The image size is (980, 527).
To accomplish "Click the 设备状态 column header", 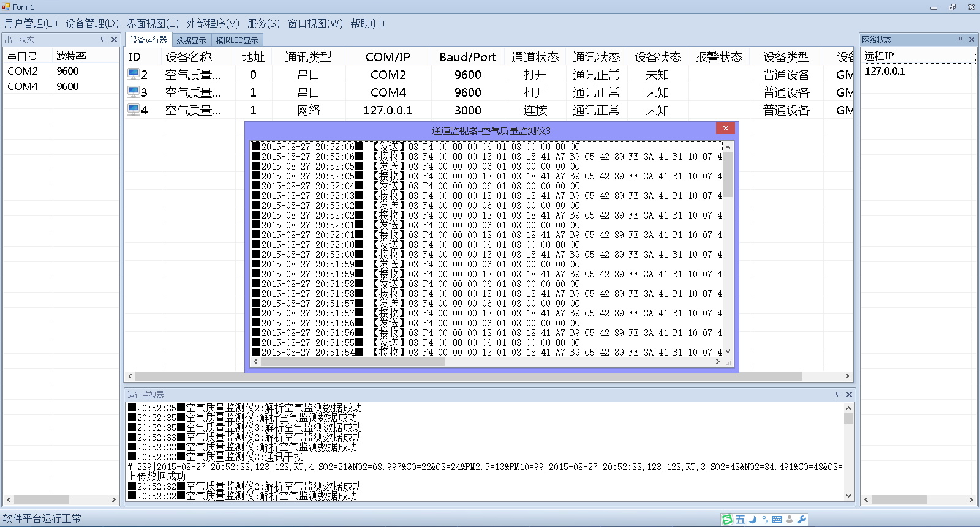I will click(x=657, y=57).
